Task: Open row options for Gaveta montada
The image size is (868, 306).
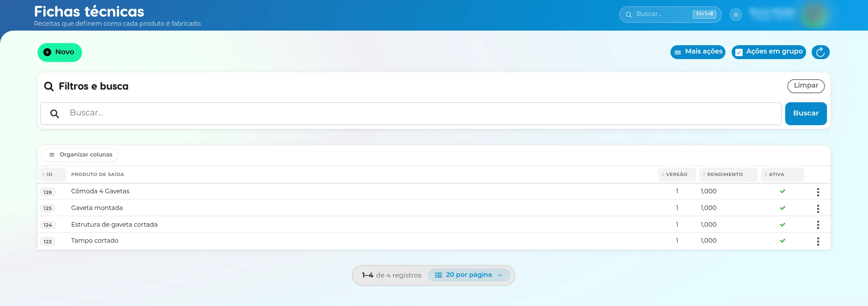Action: click(818, 209)
